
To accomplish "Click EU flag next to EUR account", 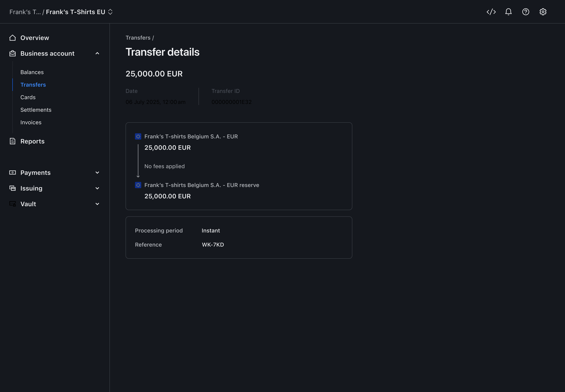I will coord(138,137).
